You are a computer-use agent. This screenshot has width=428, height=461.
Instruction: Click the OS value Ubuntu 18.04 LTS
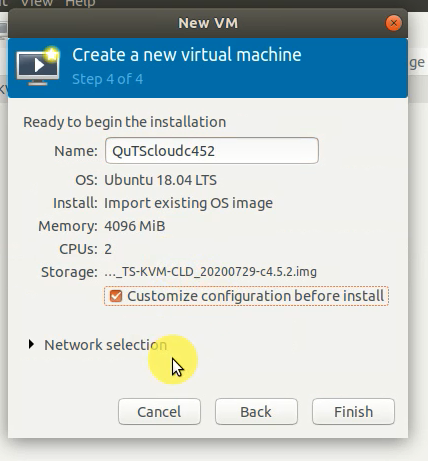pyautogui.click(x=160, y=180)
